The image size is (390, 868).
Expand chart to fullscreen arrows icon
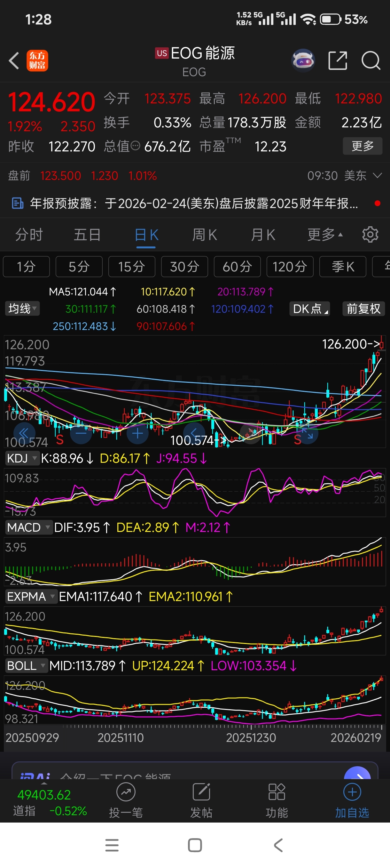click(x=307, y=433)
